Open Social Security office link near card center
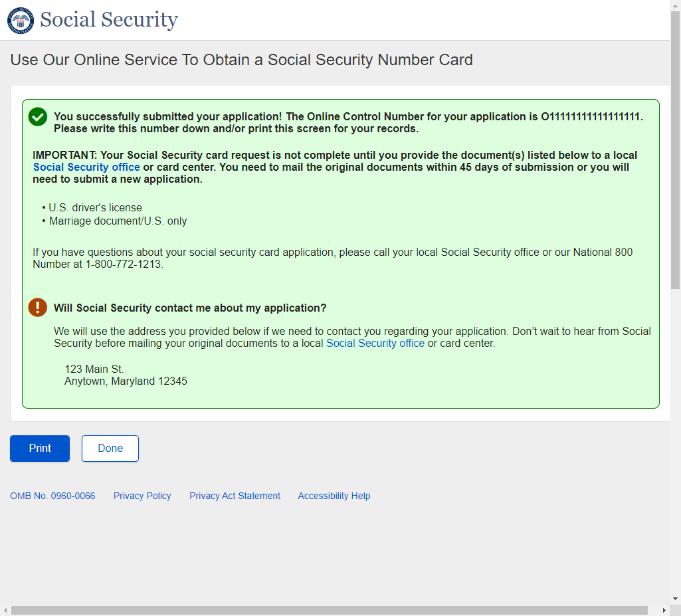The image size is (681, 616). [x=375, y=344]
